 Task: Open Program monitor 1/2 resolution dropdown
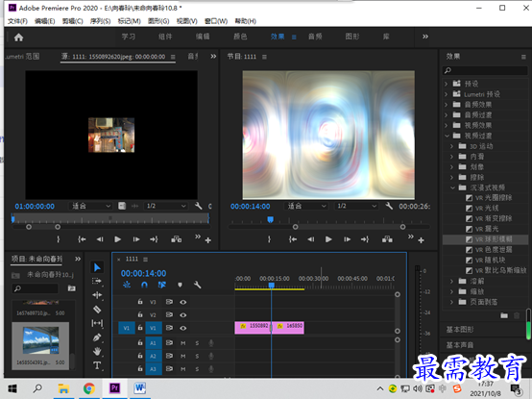point(356,206)
